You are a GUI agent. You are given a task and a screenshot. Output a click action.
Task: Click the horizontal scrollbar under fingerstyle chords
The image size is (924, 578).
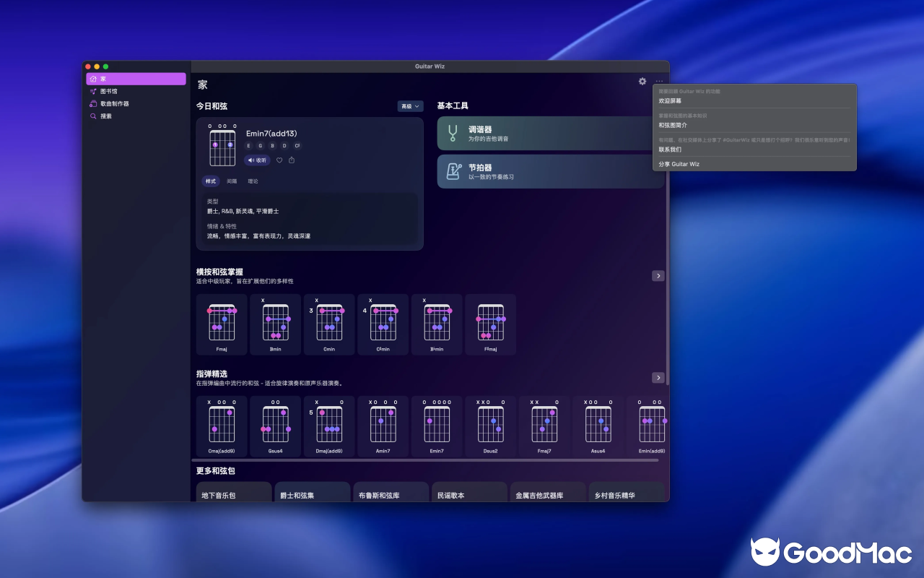tap(425, 460)
